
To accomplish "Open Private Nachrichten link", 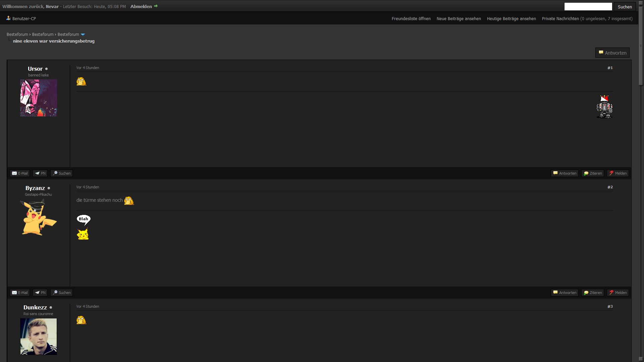I will point(560,19).
